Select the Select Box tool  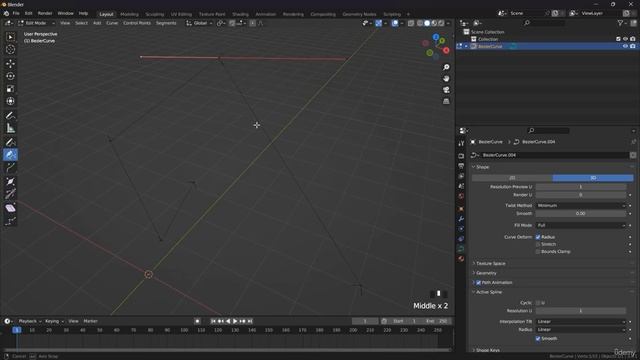pos(11,37)
